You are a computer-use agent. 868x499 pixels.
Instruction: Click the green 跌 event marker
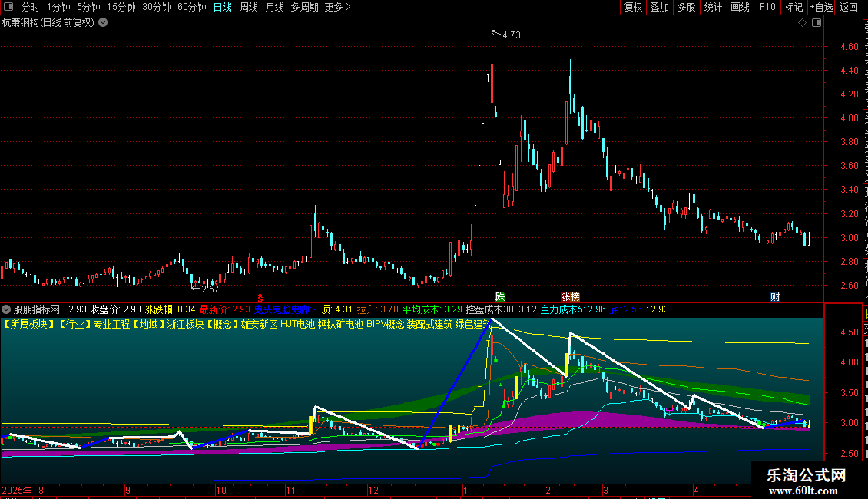tap(500, 297)
